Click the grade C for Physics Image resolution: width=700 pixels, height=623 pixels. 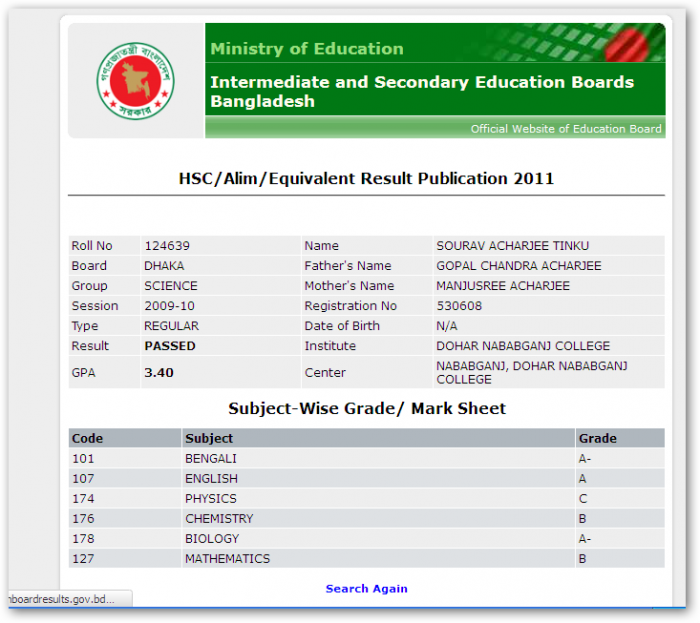583,499
